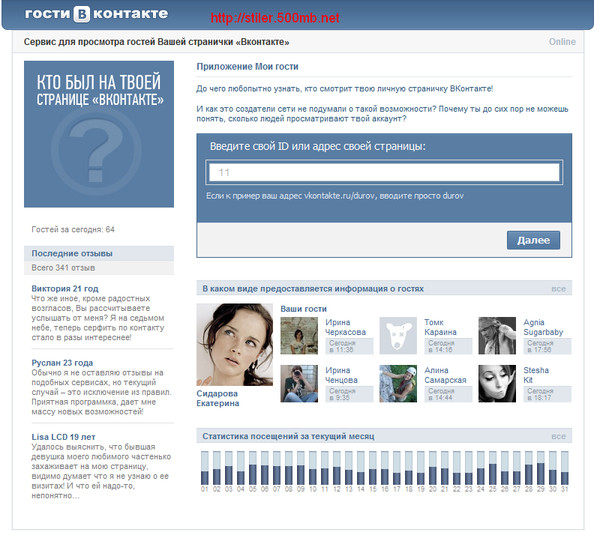Click the Lisa LCD 19 лет review title
Screen dimensions: 600x553
[x=63, y=437]
